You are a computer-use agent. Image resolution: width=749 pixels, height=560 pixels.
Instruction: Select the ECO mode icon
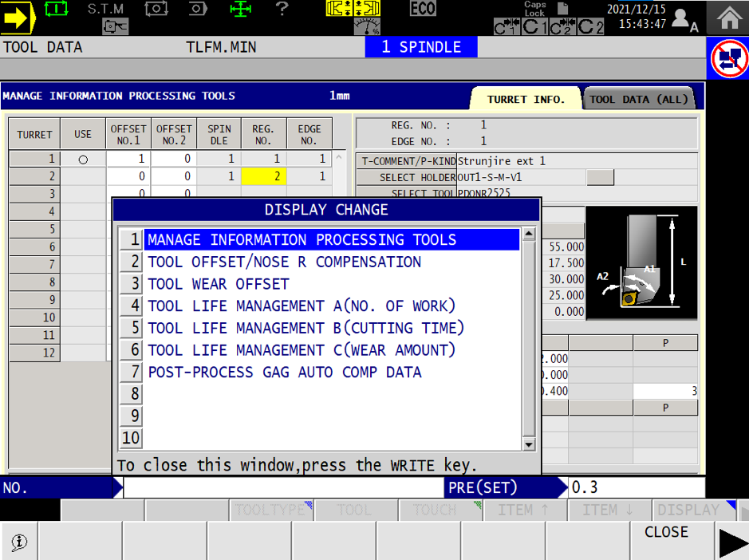tap(423, 10)
